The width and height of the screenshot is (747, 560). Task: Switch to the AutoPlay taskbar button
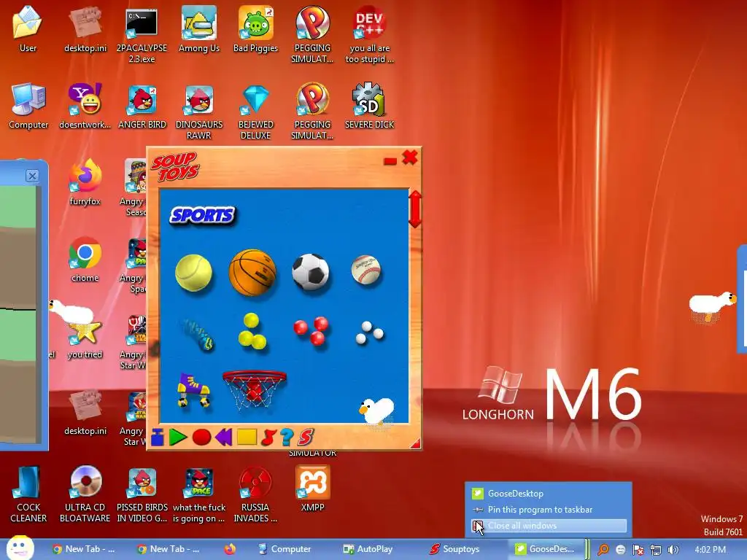click(x=368, y=549)
